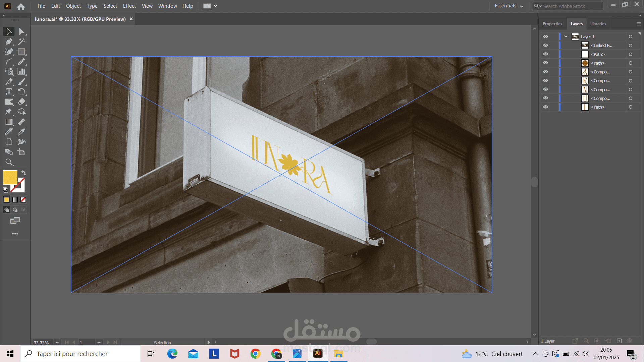
Task: Select the Eraser tool
Action: point(21,102)
